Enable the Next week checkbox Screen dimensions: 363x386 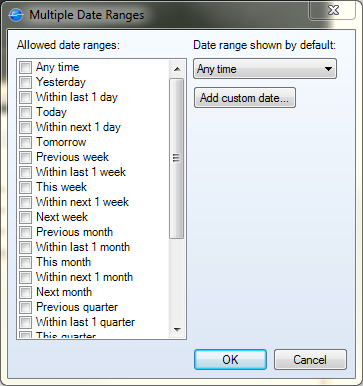point(25,217)
